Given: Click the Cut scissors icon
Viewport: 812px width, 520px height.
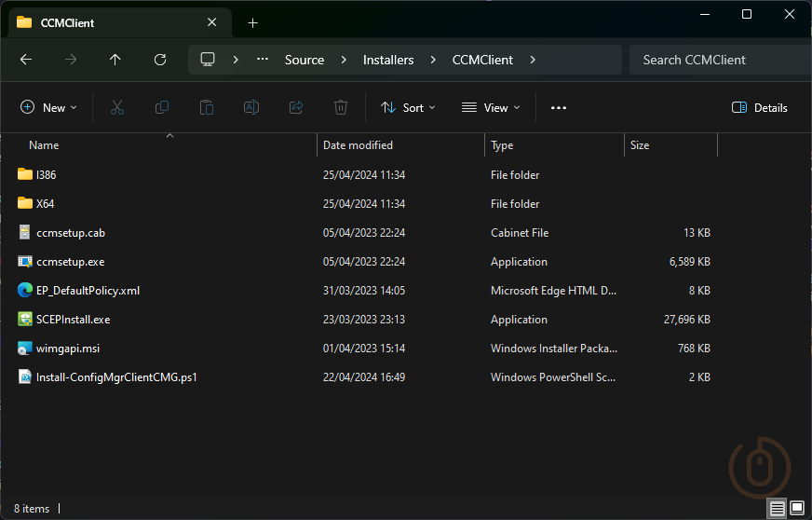Looking at the screenshot, I should click(x=116, y=107).
